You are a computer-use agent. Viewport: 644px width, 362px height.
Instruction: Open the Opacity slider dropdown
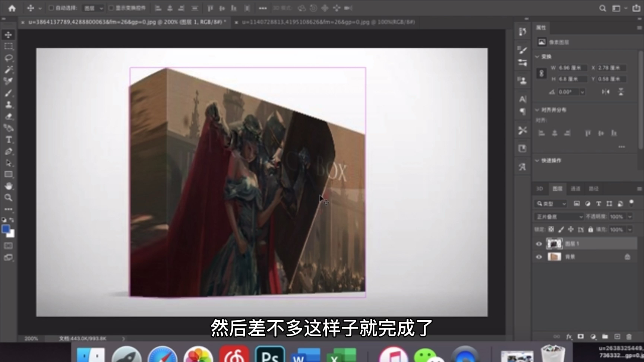[x=630, y=217]
